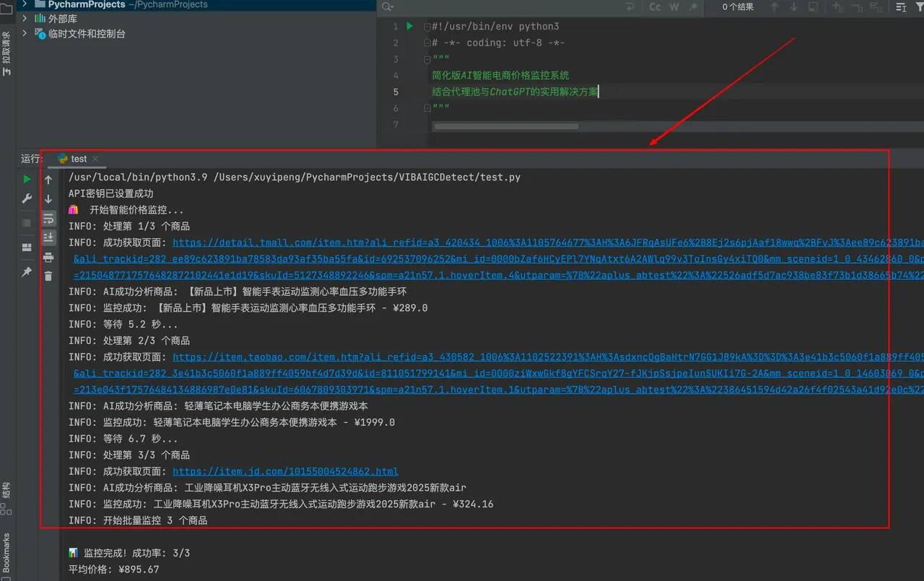Toggle match case Cc in search bar
Viewport: 924px width, 581px height.
click(x=655, y=7)
